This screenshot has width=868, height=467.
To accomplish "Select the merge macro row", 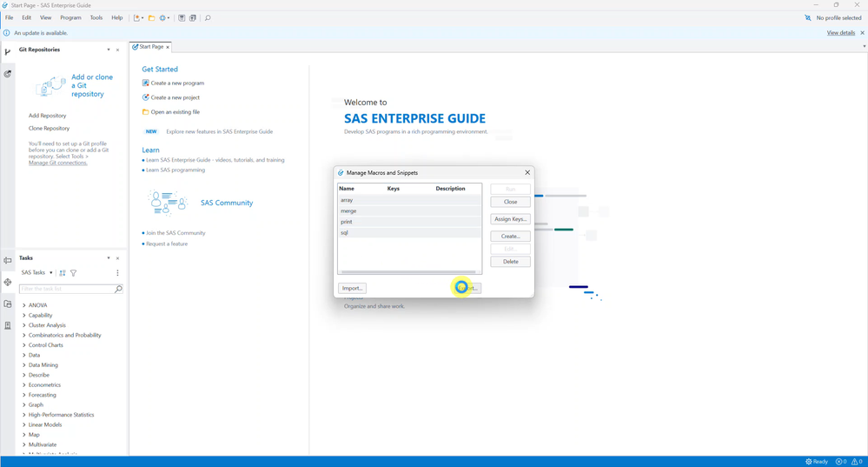I will tap(409, 211).
